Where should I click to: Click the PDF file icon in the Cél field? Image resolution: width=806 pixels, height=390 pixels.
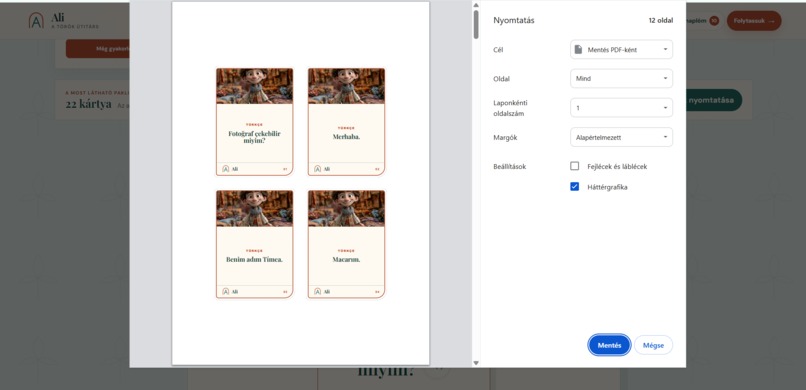tap(578, 49)
